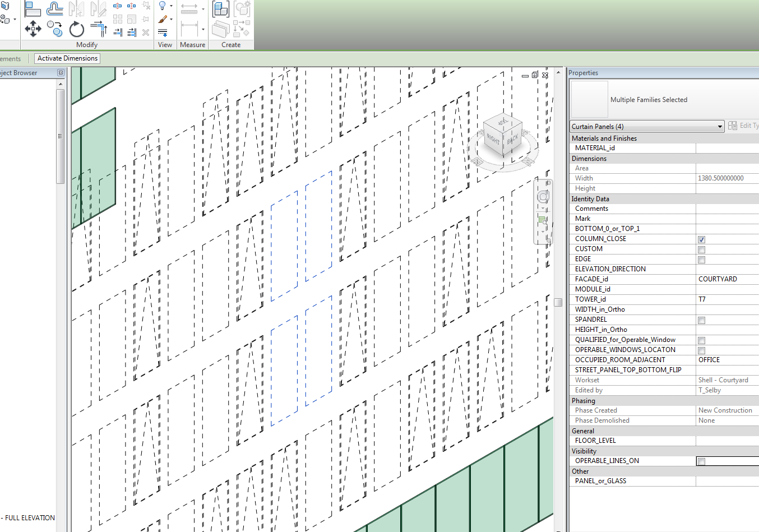Collapse the Visibility section
This screenshot has height=532, width=759.
[664, 451]
